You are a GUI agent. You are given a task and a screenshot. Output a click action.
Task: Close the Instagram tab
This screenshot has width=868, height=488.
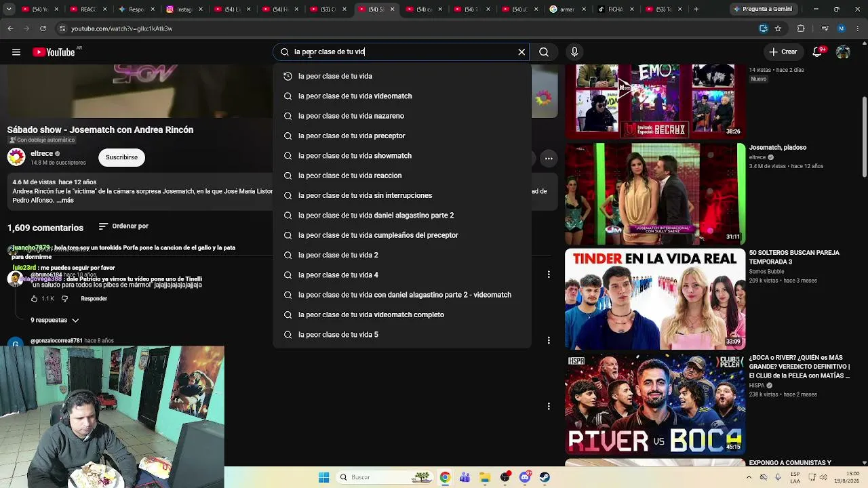coord(201,9)
